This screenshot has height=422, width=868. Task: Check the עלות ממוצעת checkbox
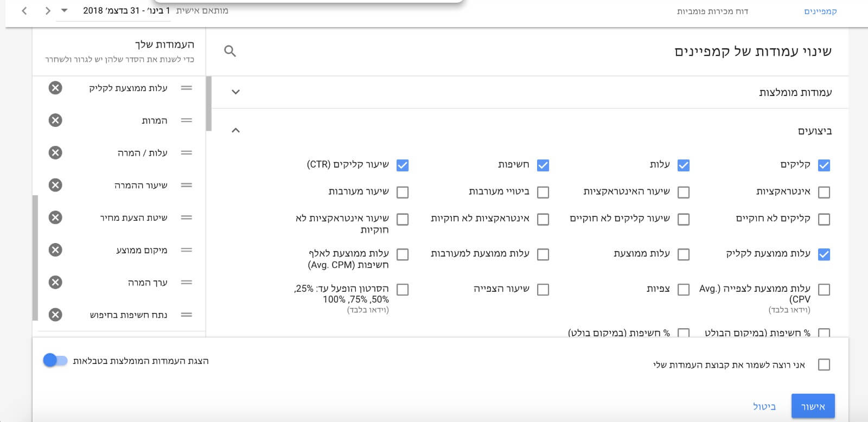click(x=684, y=254)
